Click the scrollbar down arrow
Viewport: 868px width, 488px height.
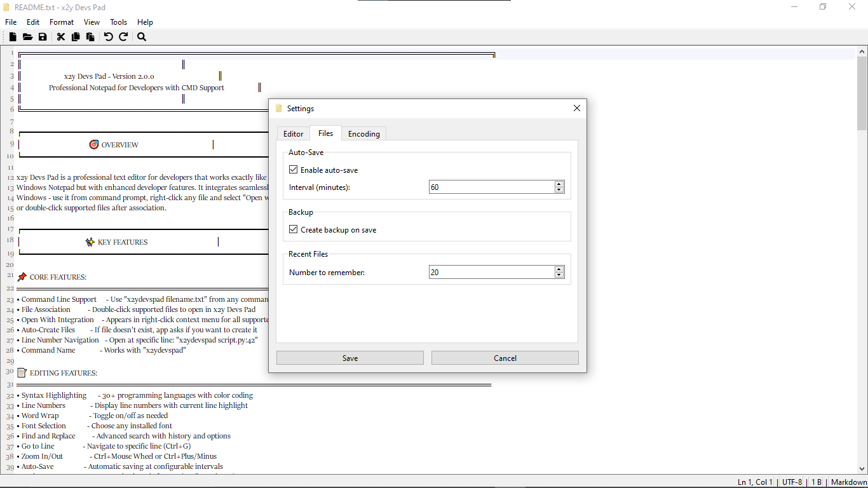pyautogui.click(x=862, y=469)
